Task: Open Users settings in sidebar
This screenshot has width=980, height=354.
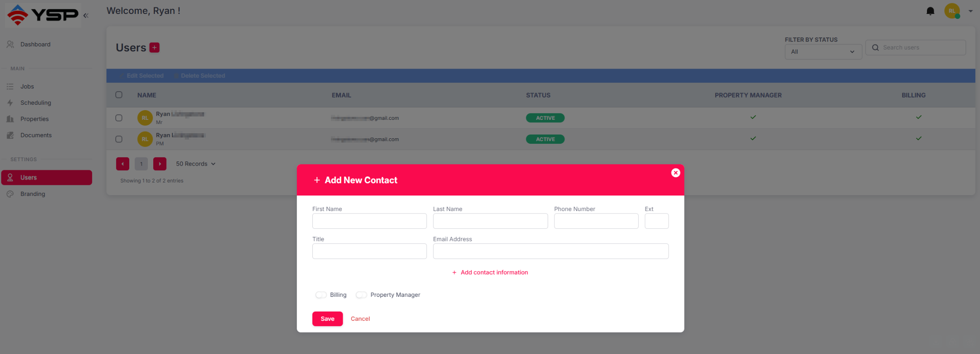Action: 47,177
